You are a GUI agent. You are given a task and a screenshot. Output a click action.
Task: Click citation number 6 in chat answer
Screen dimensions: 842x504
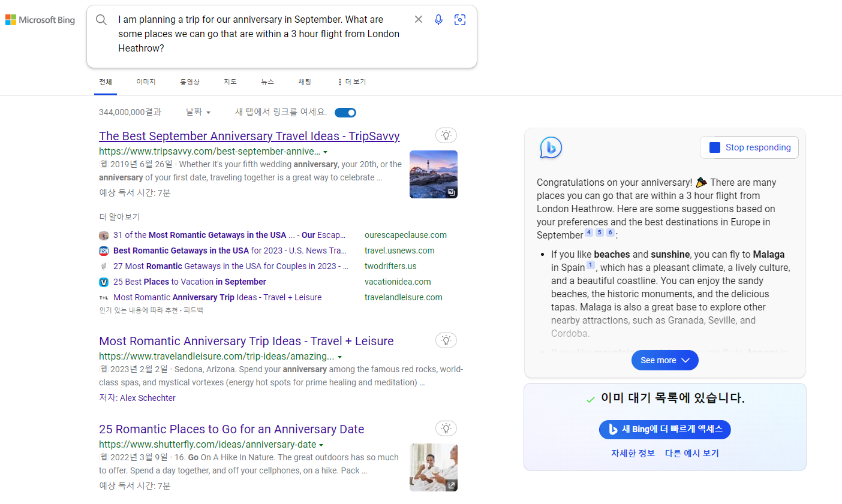coord(611,233)
